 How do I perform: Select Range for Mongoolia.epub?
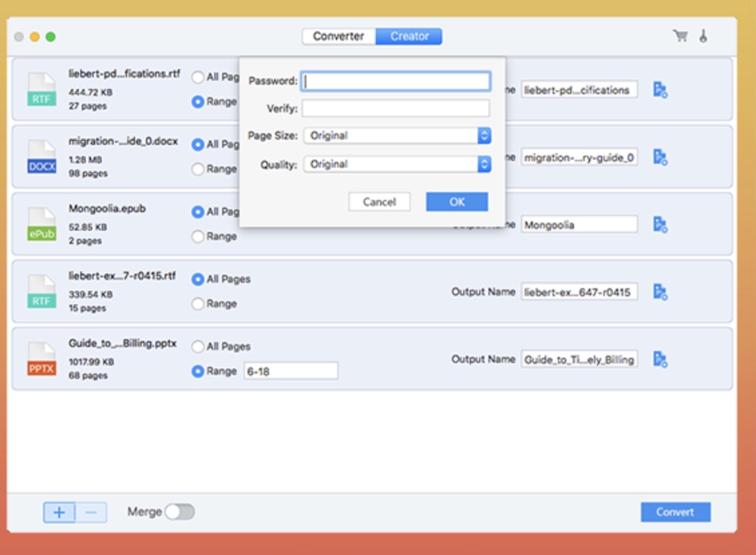pyautogui.click(x=198, y=237)
